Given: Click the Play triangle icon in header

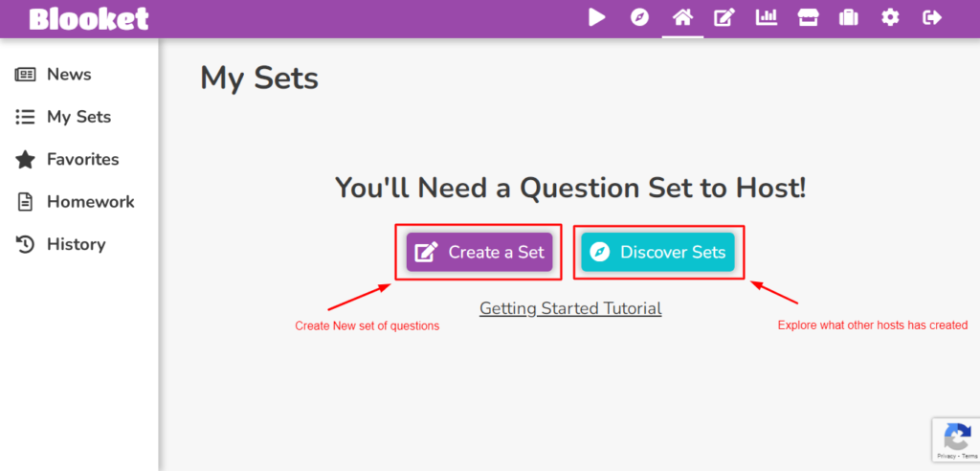Looking at the screenshot, I should click(597, 17).
